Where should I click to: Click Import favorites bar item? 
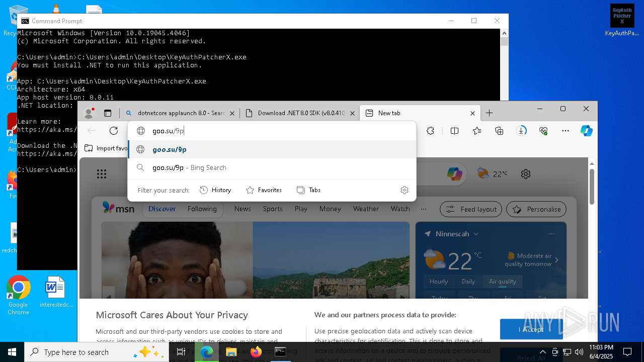[106, 148]
